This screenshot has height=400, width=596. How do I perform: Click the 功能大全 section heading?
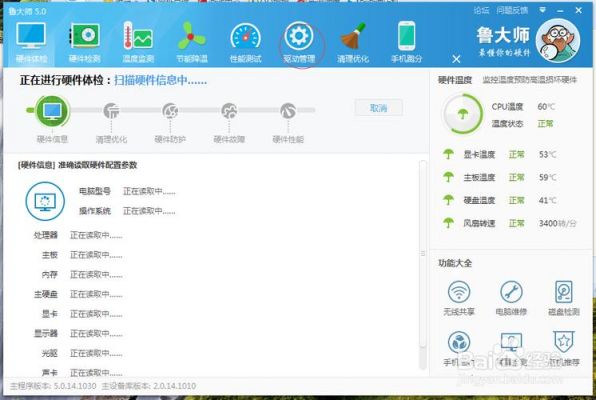tap(455, 263)
